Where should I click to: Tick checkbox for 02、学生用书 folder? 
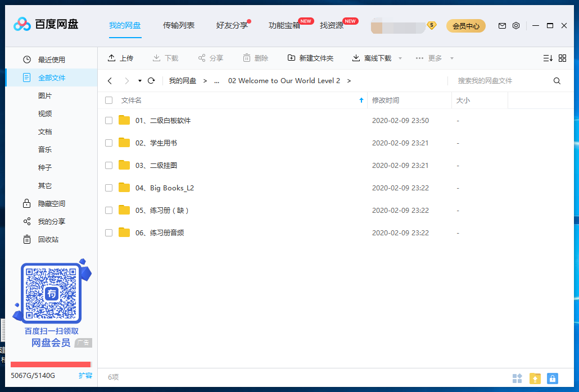tap(109, 143)
